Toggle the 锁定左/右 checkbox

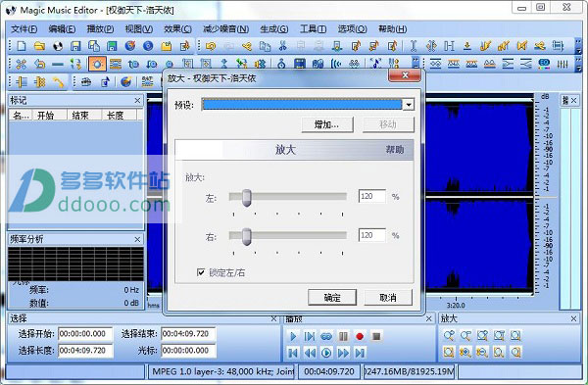tap(201, 272)
